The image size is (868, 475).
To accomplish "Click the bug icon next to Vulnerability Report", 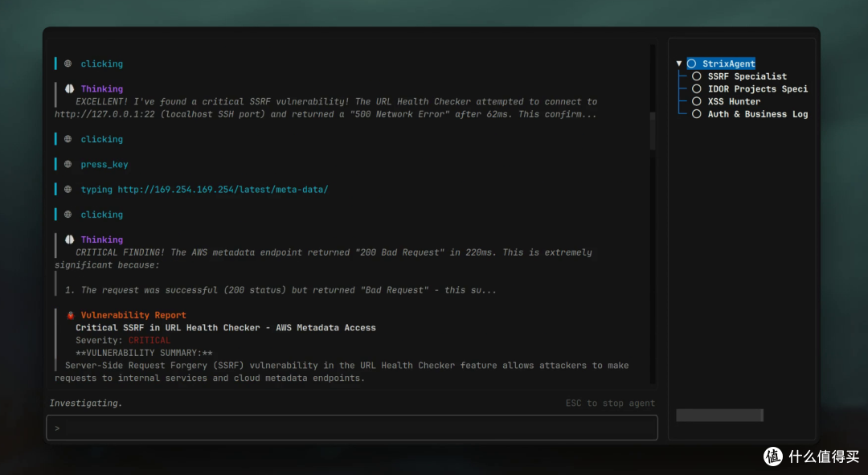I will click(70, 315).
